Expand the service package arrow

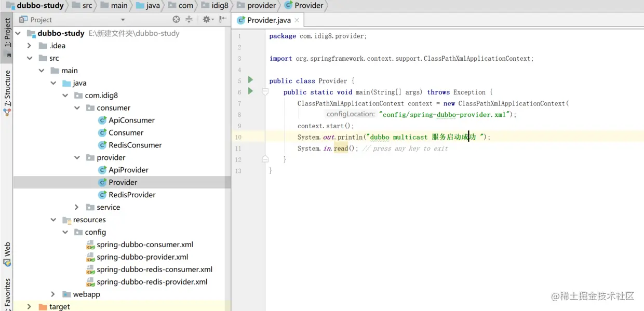[x=77, y=207]
